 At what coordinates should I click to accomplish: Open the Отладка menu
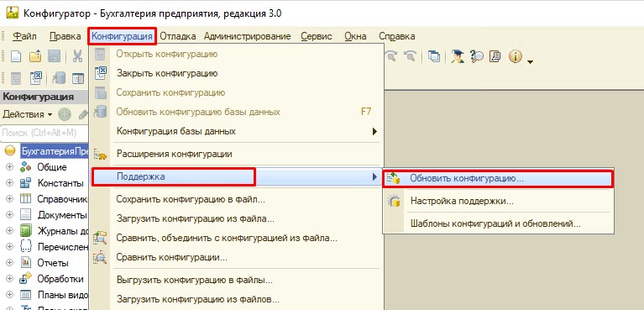tap(177, 36)
